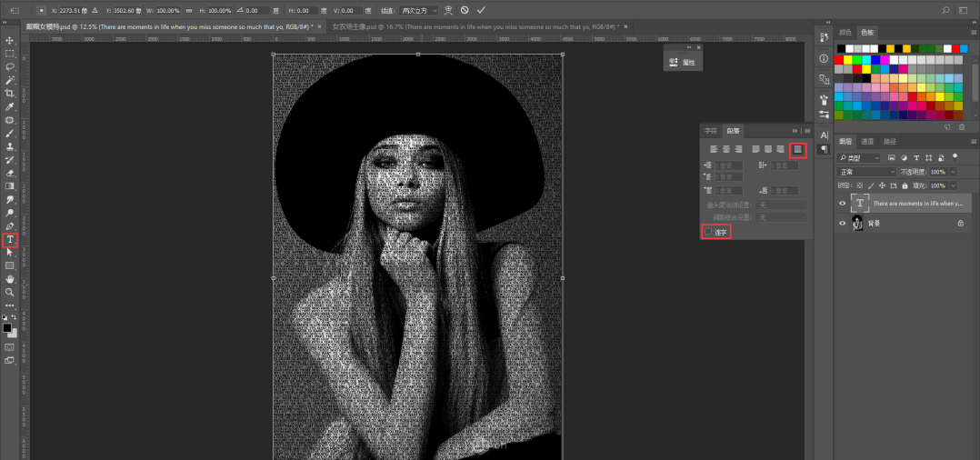The height and width of the screenshot is (460, 980).
Task: Pick the red swatch in swatches panel
Action: 839,58
